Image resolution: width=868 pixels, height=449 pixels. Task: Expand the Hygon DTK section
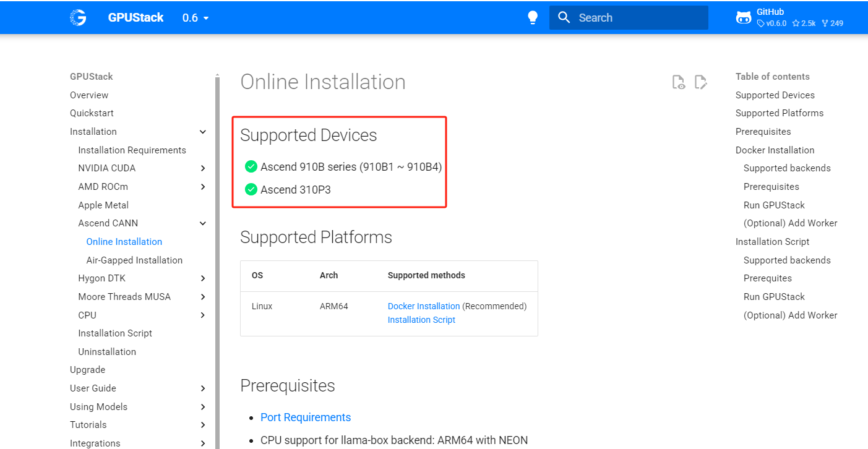point(203,278)
